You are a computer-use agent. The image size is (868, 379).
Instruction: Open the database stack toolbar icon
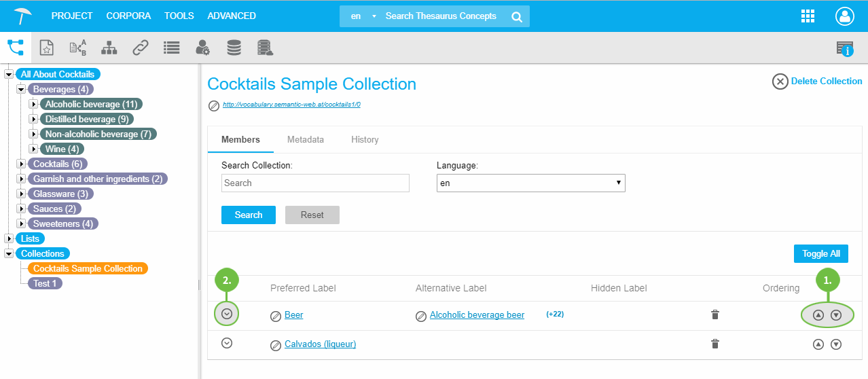pos(234,48)
